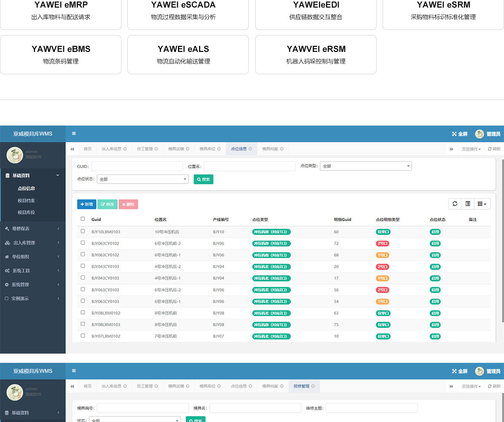Click the 系统工具 cogs icon
The height and width of the screenshot is (422, 504).
tap(7, 271)
